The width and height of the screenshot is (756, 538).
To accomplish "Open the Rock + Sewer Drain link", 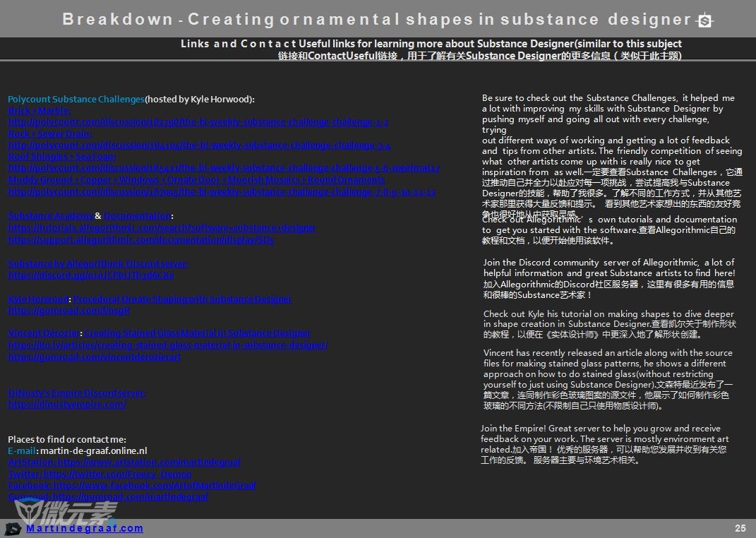I will (x=49, y=133).
